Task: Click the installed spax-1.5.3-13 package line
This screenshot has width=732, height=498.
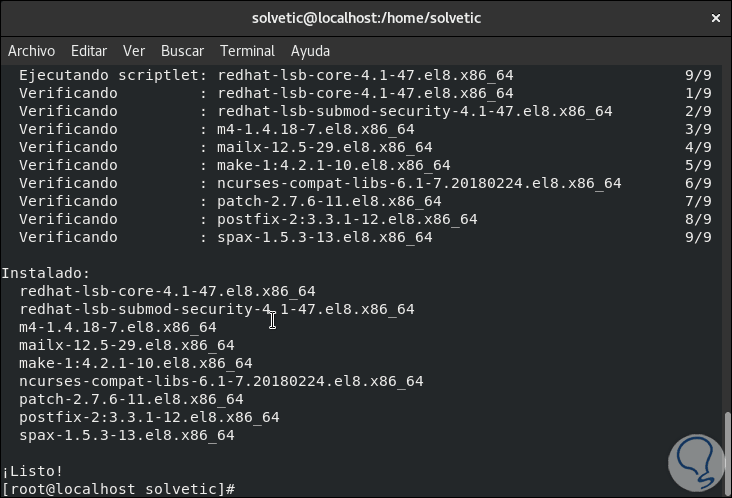Action: click(x=126, y=435)
